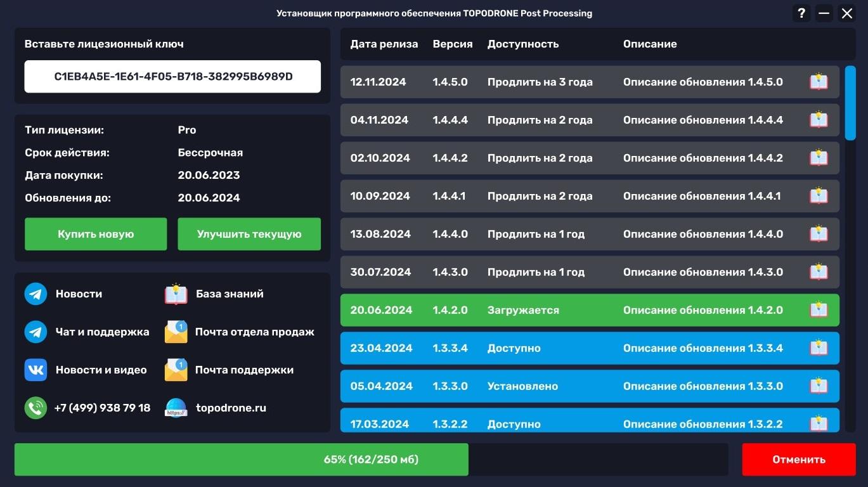Viewport: 868px width, 487px height.
Task: Cancel the download with Отменить
Action: (x=799, y=460)
